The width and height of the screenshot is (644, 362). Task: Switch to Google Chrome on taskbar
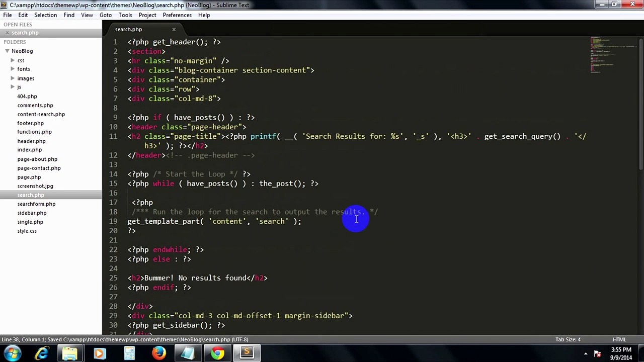(217, 353)
